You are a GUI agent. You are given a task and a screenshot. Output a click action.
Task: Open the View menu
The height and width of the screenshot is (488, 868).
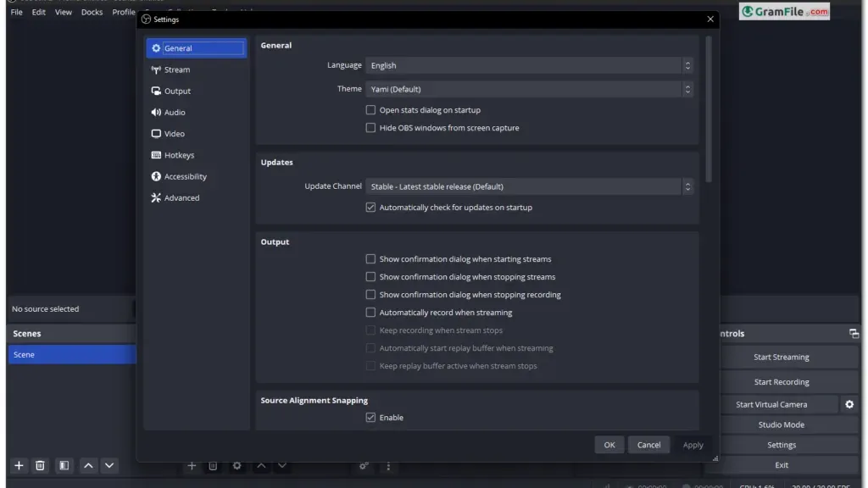coord(63,12)
